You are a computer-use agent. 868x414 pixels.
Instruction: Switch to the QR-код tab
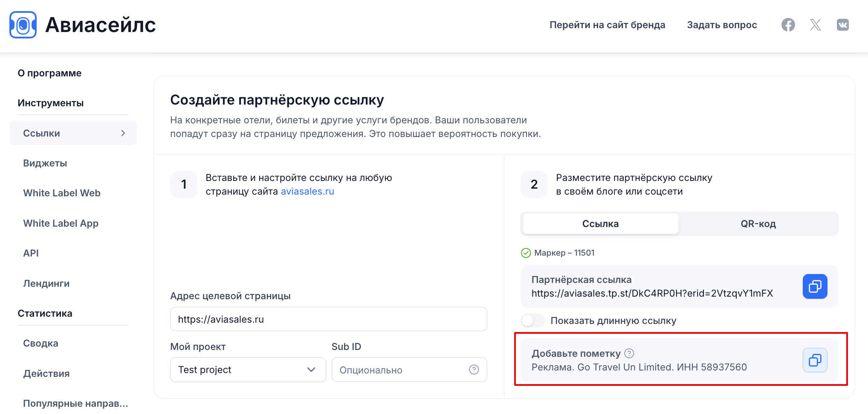[x=758, y=224]
